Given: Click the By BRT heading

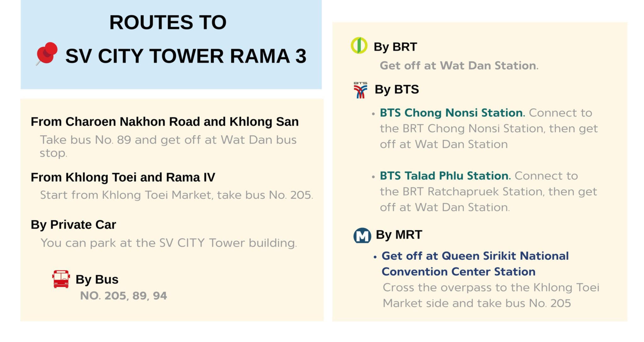Looking at the screenshot, I should pyautogui.click(x=395, y=47).
